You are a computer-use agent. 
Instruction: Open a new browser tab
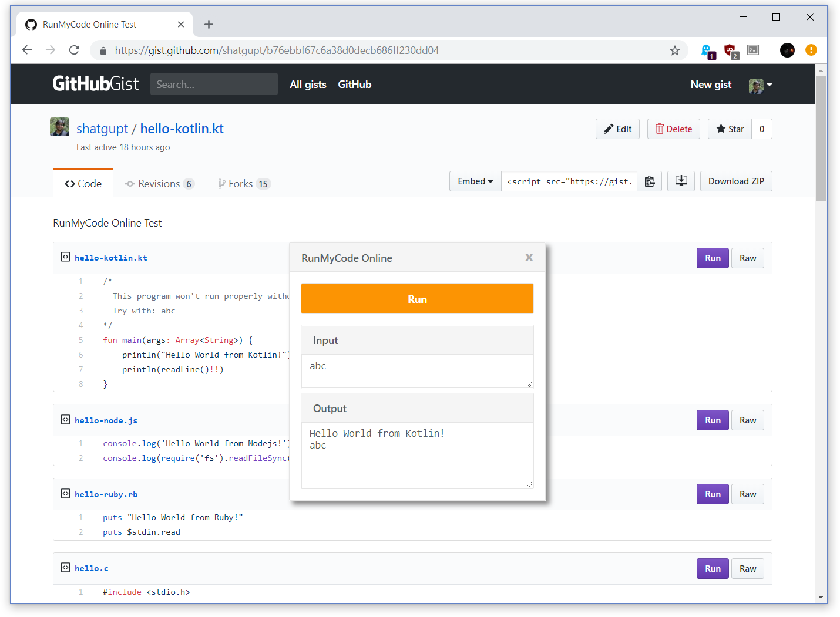click(209, 24)
